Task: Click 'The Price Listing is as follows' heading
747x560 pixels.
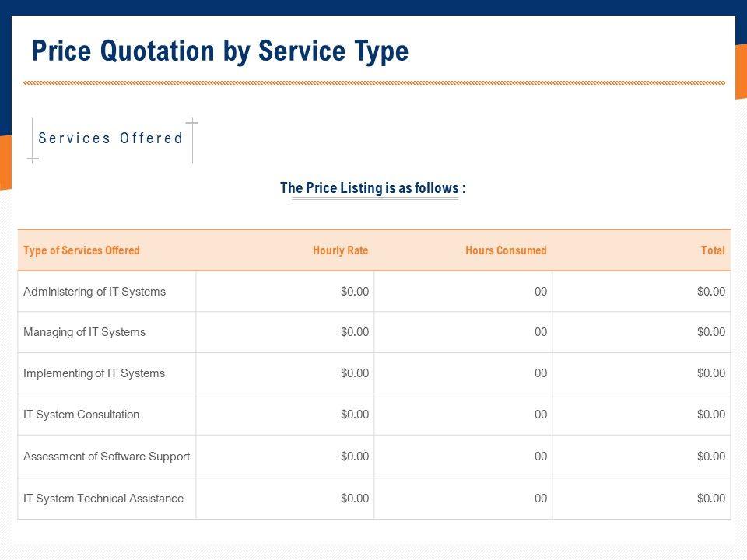Action: 373,188
